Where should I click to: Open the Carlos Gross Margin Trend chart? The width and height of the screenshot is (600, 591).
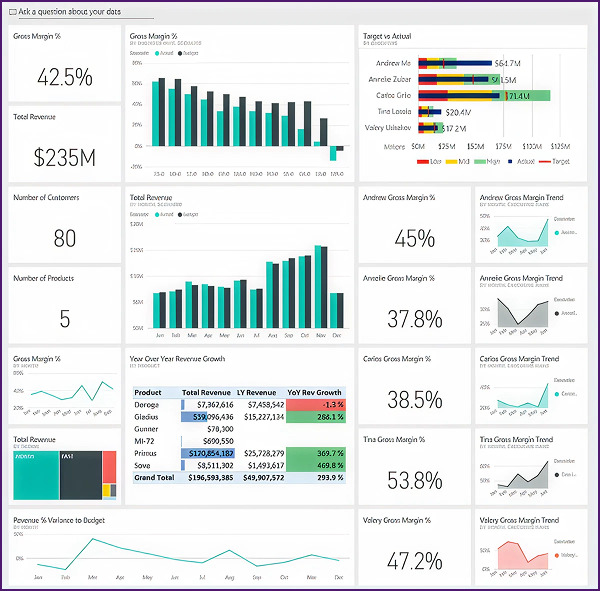click(531, 386)
